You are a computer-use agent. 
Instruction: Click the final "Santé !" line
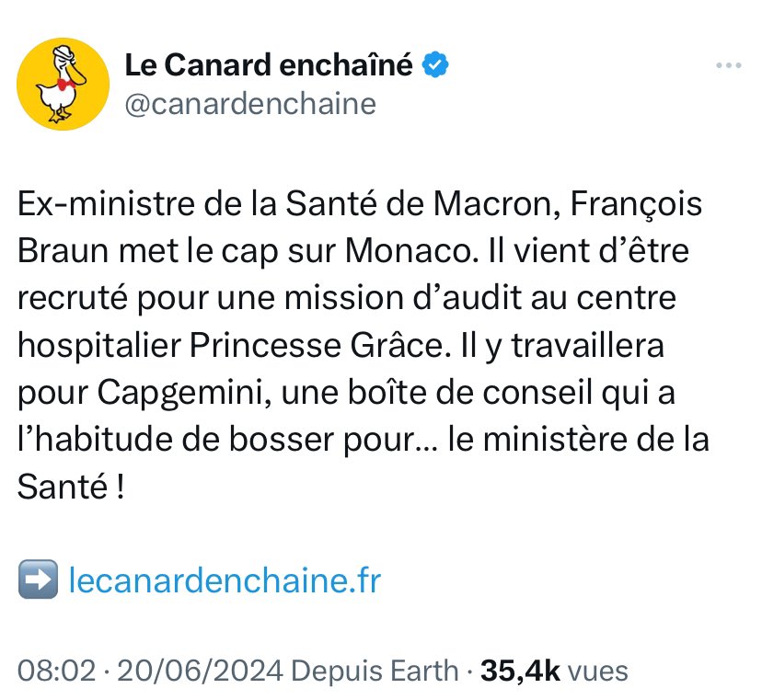click(70, 487)
